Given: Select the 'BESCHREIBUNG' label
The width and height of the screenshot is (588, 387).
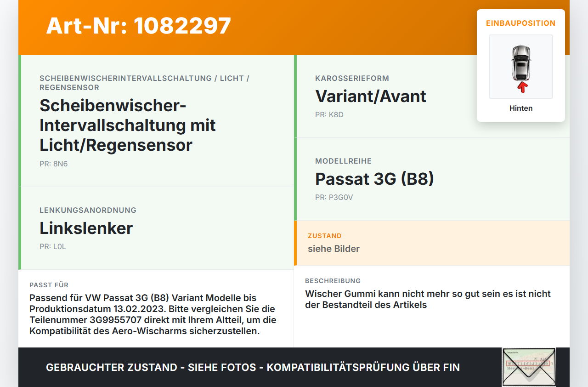Looking at the screenshot, I should (x=333, y=281).
